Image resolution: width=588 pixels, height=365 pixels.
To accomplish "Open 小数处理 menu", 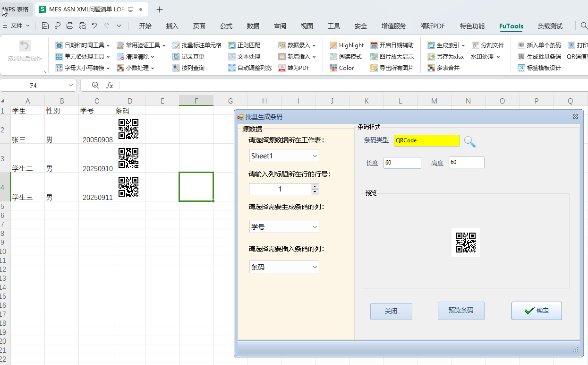I will point(136,68).
